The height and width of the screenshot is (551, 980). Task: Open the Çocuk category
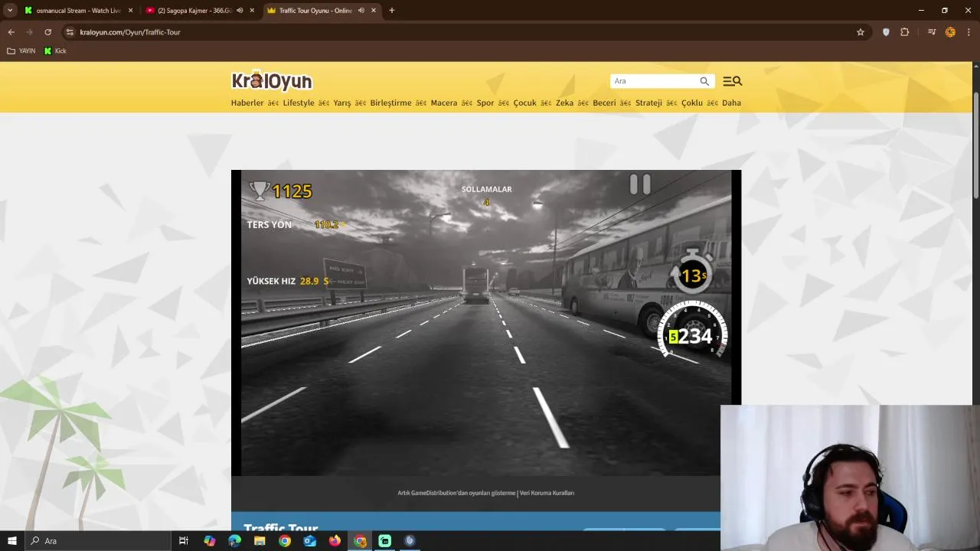coord(524,103)
